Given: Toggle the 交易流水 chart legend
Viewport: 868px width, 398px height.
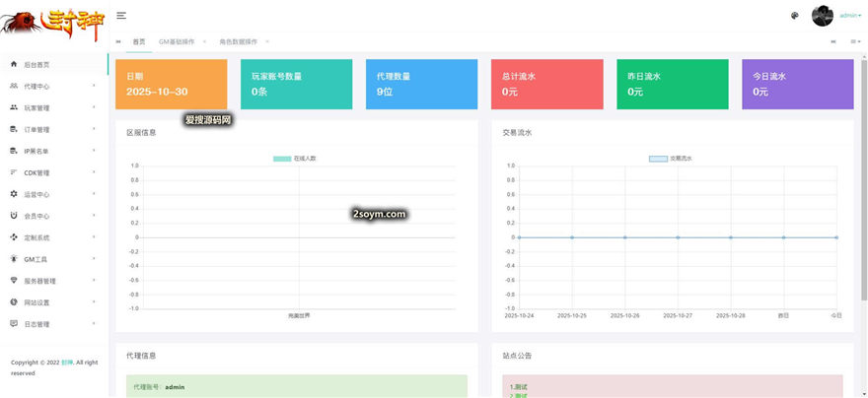Looking at the screenshot, I should point(671,158).
